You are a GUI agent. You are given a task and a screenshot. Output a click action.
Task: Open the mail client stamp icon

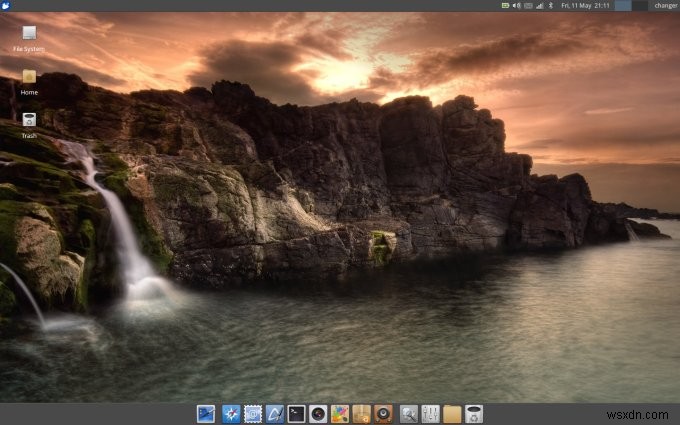click(x=253, y=413)
